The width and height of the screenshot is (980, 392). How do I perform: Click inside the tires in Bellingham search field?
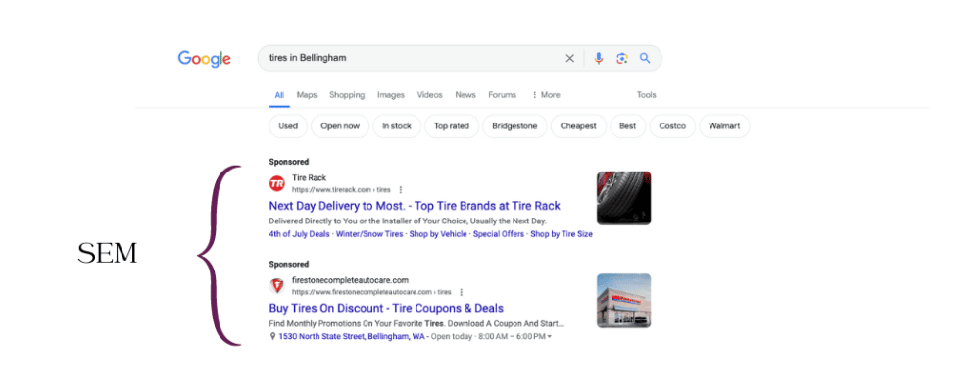(x=412, y=58)
